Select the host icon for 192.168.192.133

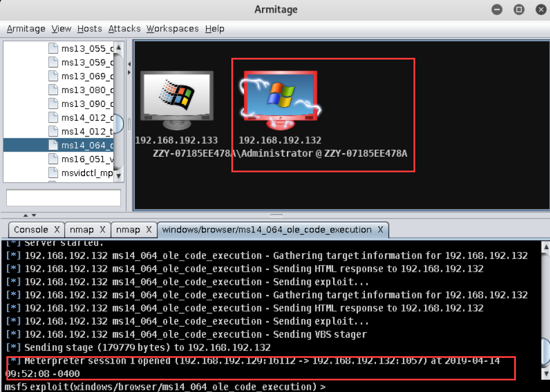(x=177, y=100)
